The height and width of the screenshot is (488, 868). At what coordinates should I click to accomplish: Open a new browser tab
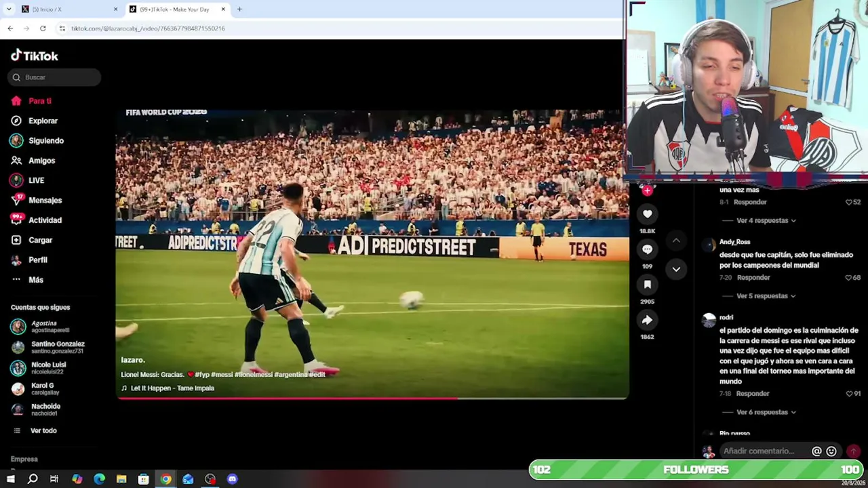coord(239,9)
